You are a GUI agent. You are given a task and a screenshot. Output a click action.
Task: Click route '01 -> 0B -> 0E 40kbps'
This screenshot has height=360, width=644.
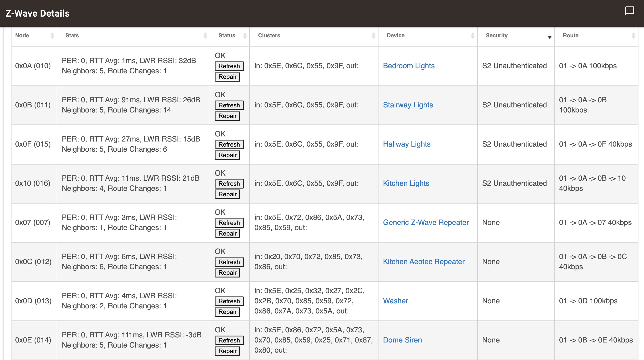click(x=596, y=340)
